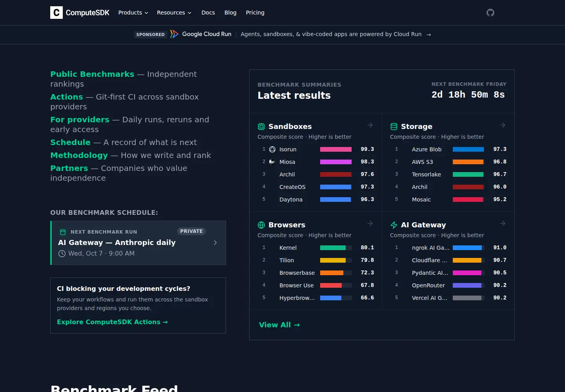Open the Partners link
This screenshot has width=565, height=392.
69,168
